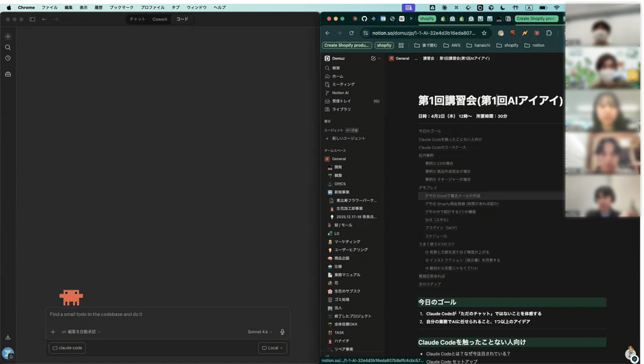The height and width of the screenshot is (364, 644).
Task: Open マーケティング page in Notion sidebar
Action: click(x=347, y=242)
